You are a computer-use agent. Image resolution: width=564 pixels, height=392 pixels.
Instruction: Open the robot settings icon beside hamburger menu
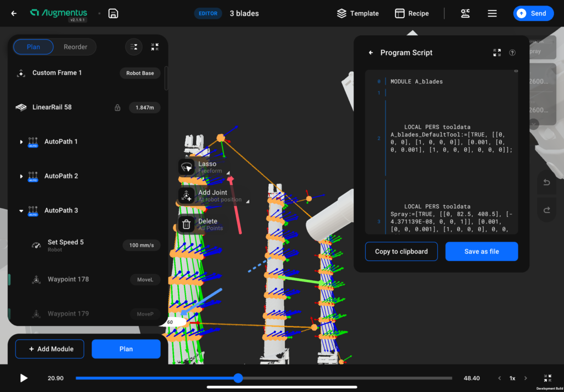point(465,14)
